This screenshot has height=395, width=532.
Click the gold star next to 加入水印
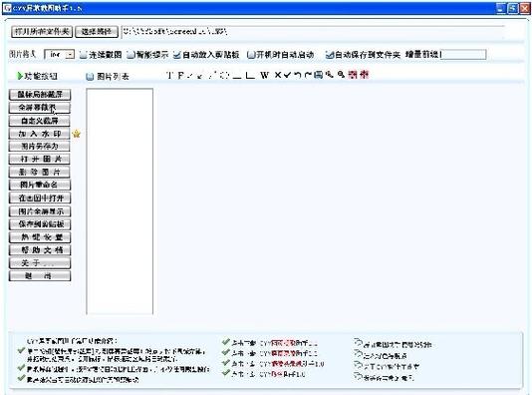click(77, 134)
